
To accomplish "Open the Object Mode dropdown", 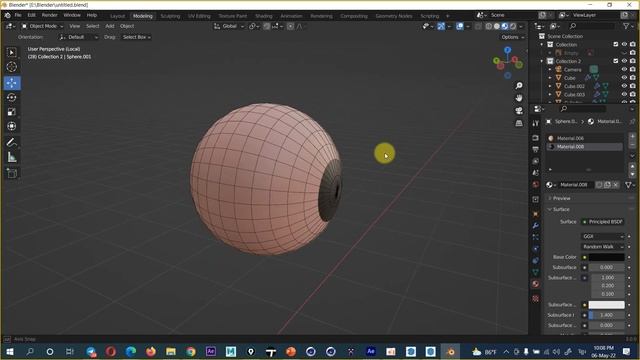I will coord(42,26).
